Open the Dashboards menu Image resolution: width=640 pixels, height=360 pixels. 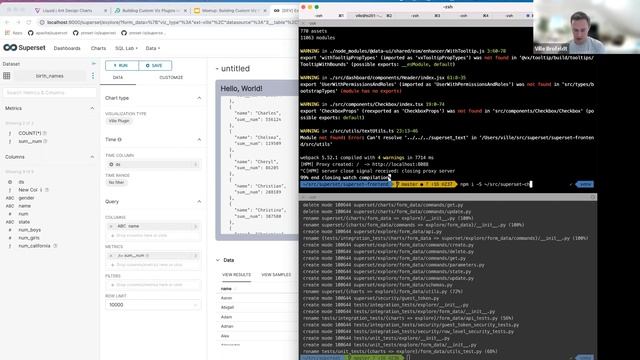[x=67, y=48]
